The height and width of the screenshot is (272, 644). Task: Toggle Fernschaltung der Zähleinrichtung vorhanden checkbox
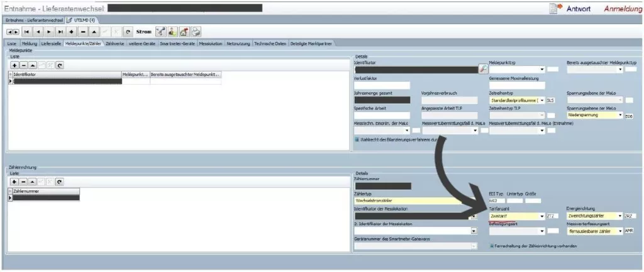[492, 246]
